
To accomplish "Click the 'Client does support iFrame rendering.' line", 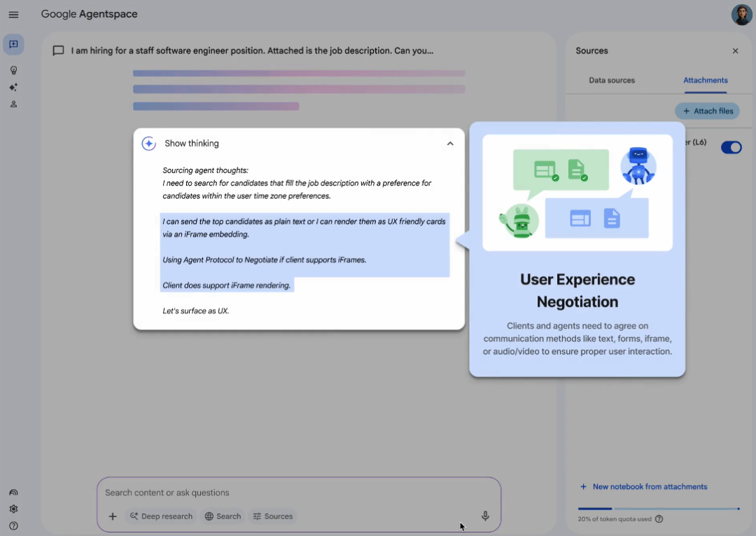I will pos(227,286).
